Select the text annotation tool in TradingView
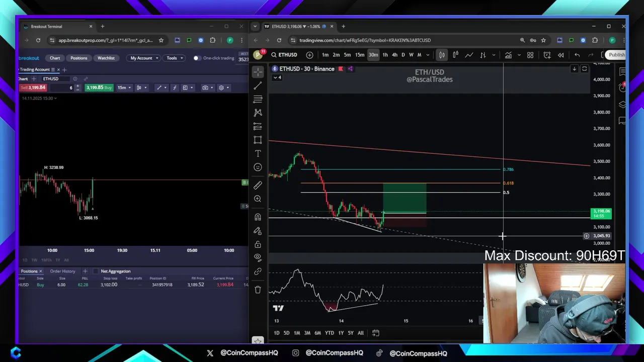The image size is (644, 362). 258,153
